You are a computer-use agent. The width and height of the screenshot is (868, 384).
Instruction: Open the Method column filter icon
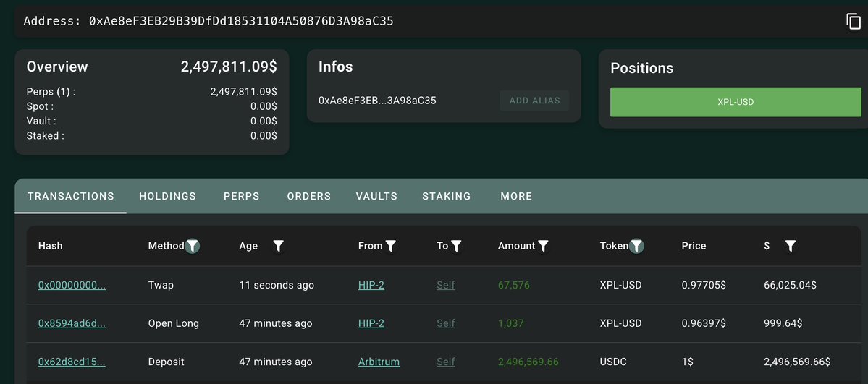click(x=192, y=246)
